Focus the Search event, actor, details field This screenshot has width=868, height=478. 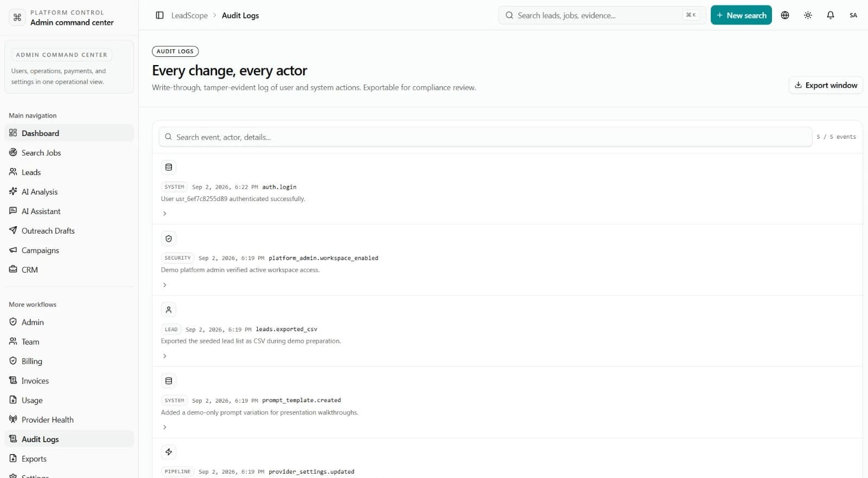486,137
